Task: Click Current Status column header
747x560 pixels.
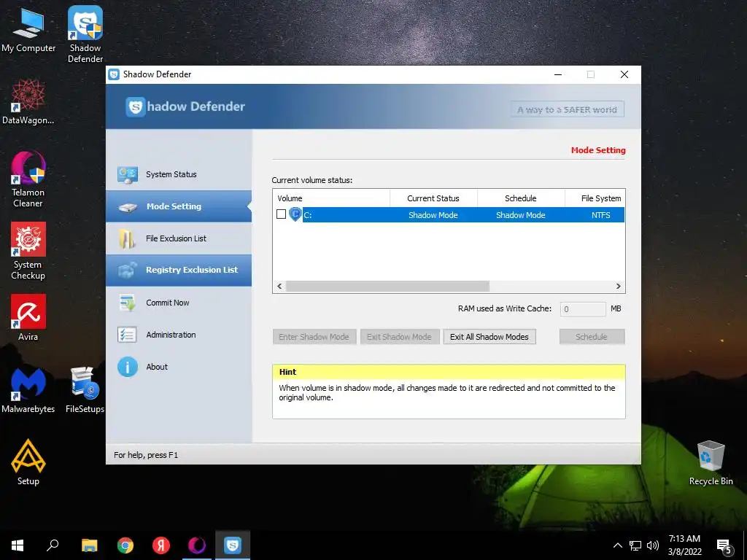Action: 433,198
